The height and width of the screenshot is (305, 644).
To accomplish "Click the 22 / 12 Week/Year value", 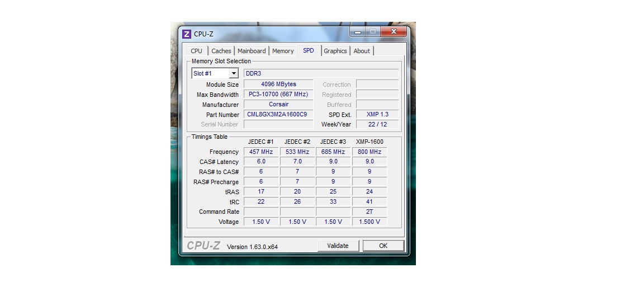I will coord(377,124).
